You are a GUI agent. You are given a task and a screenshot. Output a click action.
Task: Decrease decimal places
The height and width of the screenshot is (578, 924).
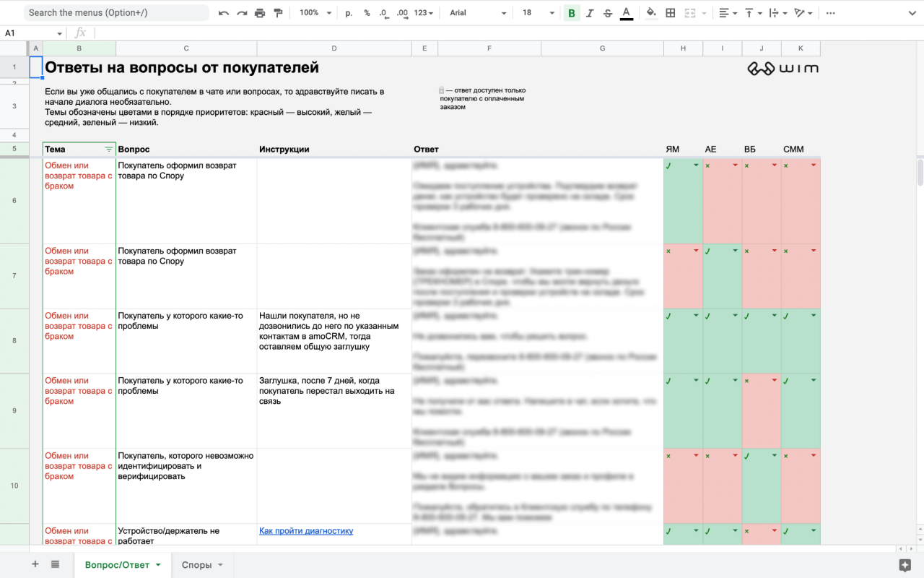tap(383, 13)
